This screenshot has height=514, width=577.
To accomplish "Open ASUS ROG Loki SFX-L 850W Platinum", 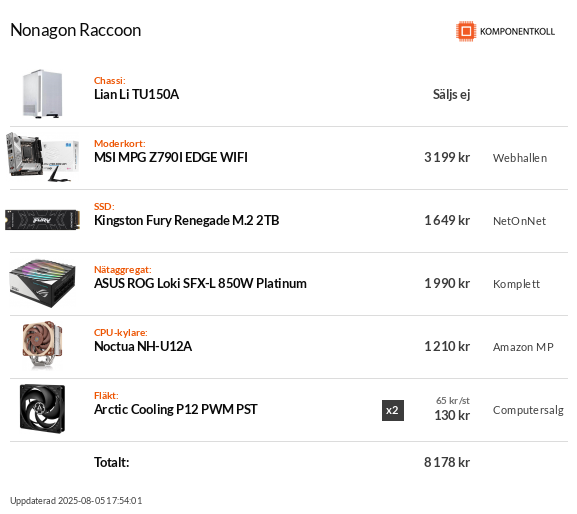I will (x=200, y=283).
